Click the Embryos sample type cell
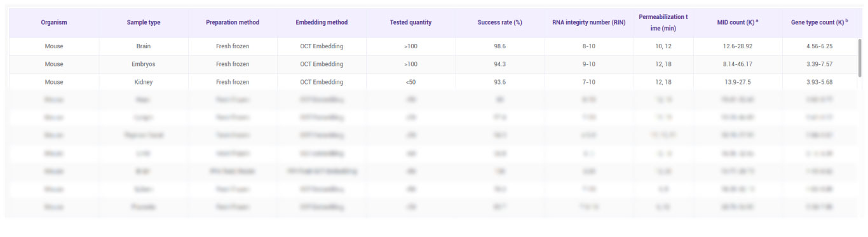 click(x=144, y=64)
